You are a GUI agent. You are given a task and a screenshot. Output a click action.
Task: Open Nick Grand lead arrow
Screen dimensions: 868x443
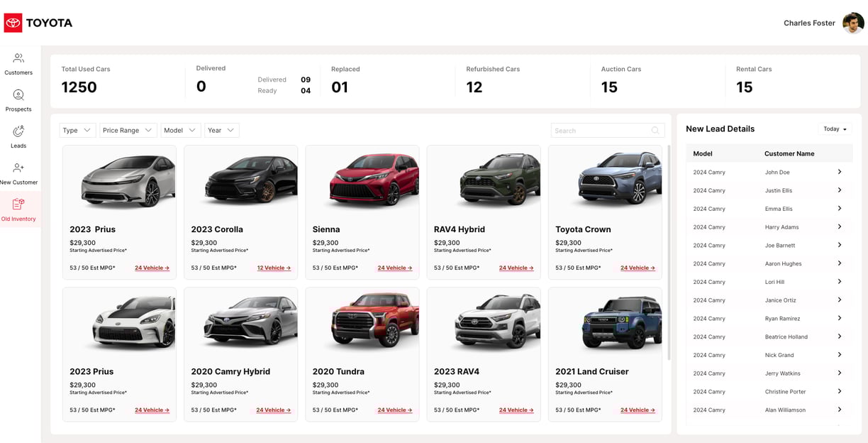pos(840,355)
